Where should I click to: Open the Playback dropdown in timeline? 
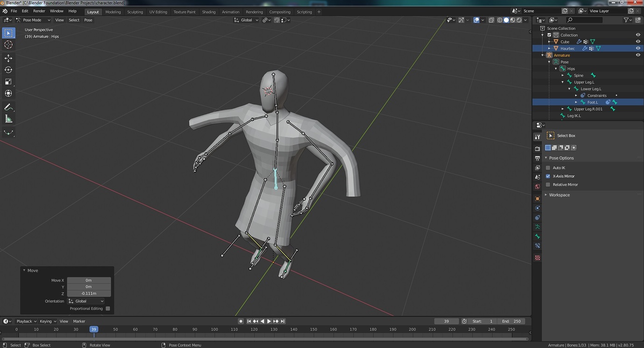pyautogui.click(x=27, y=321)
